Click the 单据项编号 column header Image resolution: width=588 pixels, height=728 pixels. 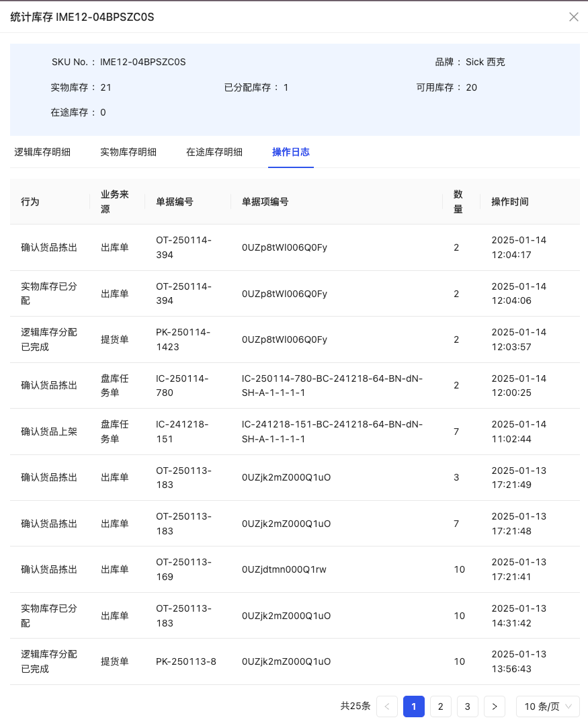tap(265, 202)
